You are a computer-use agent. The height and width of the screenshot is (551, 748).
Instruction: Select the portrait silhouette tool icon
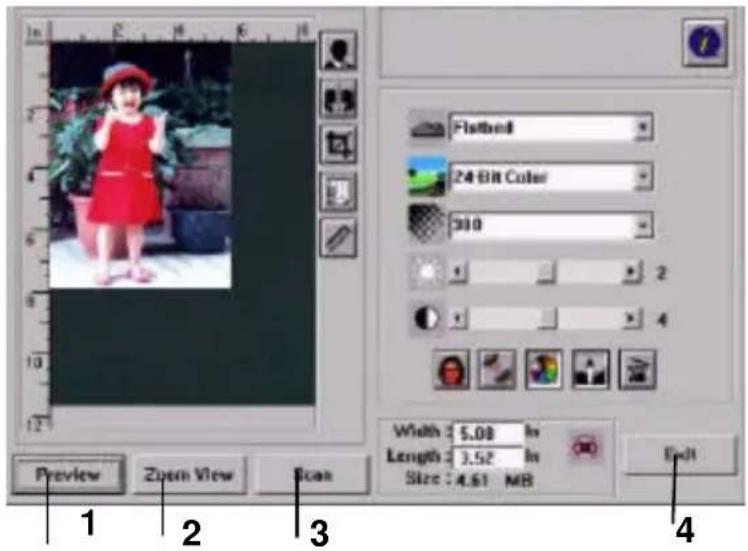[338, 51]
